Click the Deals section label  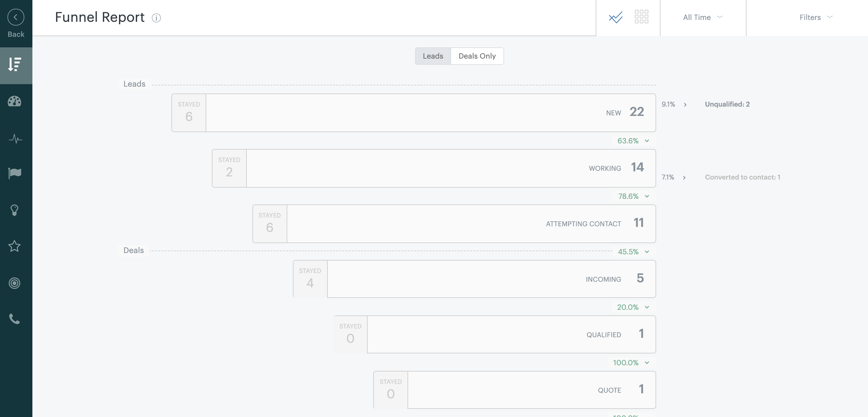click(133, 250)
